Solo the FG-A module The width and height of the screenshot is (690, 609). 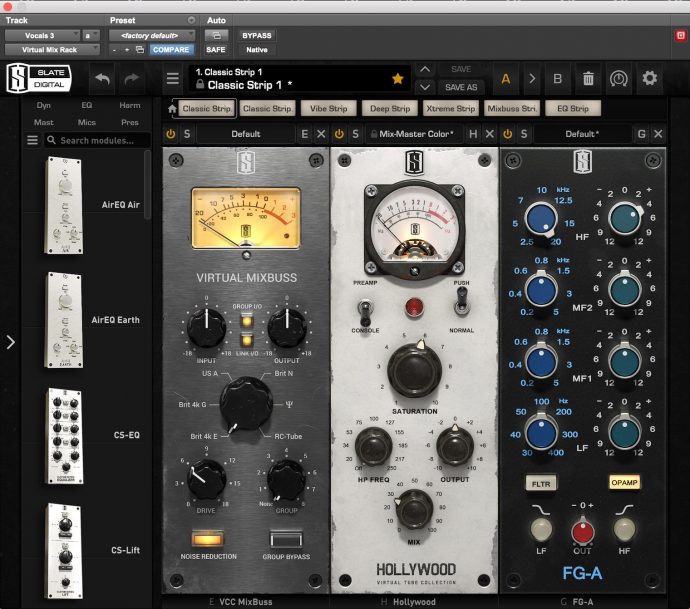coord(524,134)
